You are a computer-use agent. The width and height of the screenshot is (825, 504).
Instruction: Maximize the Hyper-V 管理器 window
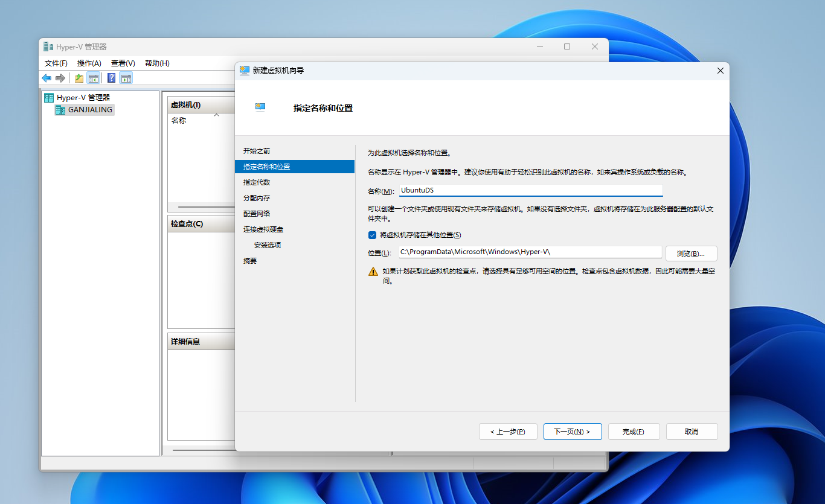coord(567,46)
